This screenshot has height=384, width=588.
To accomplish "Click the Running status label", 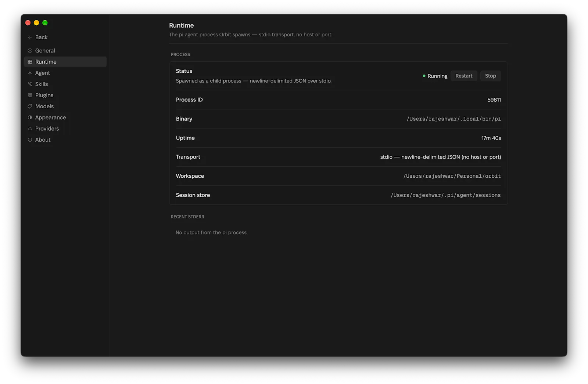I will [437, 76].
